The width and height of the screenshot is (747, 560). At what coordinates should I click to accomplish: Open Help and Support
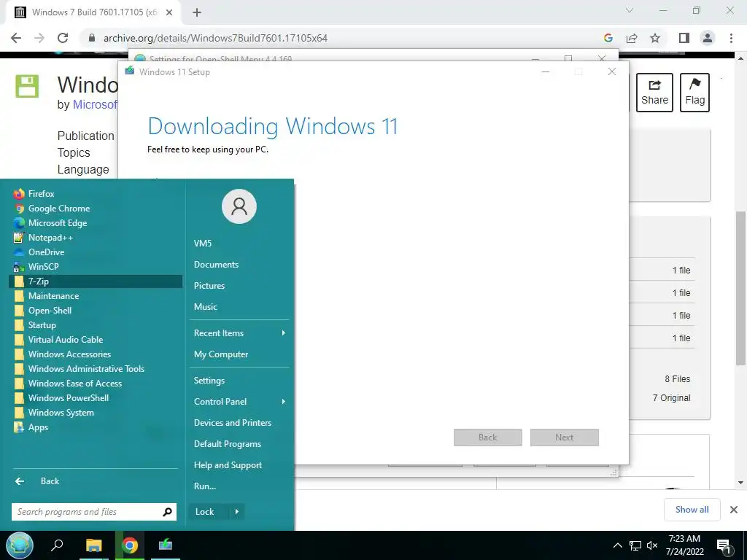click(x=239, y=465)
